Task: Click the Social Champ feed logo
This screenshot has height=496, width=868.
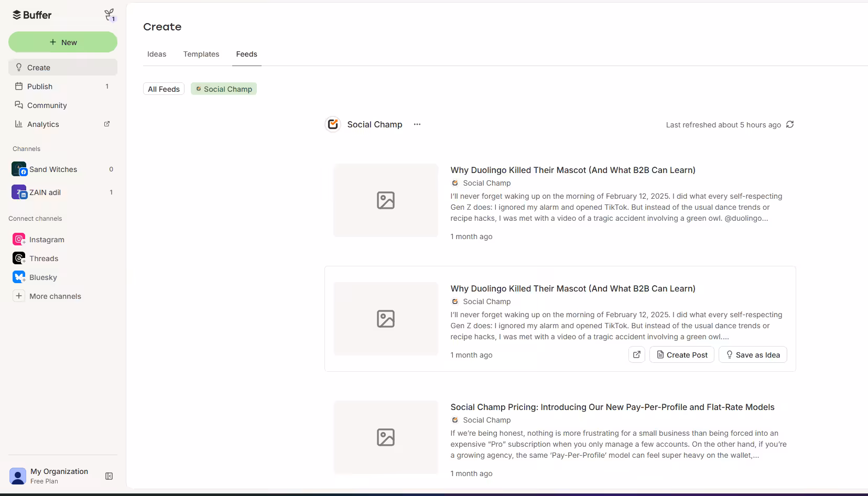Action: [333, 124]
